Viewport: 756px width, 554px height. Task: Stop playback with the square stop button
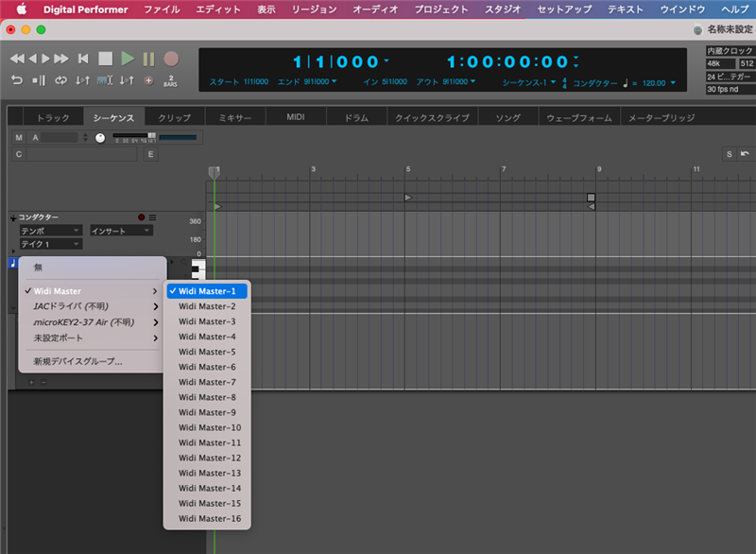(105, 59)
